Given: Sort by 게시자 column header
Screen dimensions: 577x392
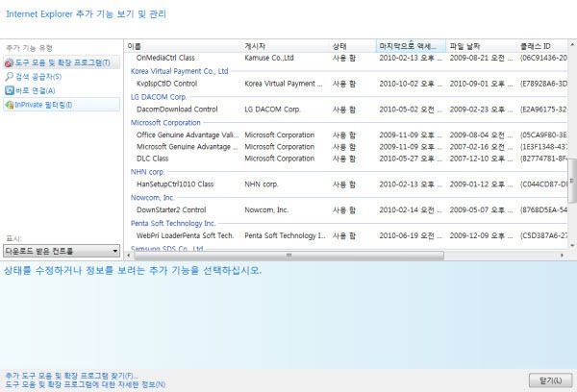Looking at the screenshot, I should click(x=286, y=46).
